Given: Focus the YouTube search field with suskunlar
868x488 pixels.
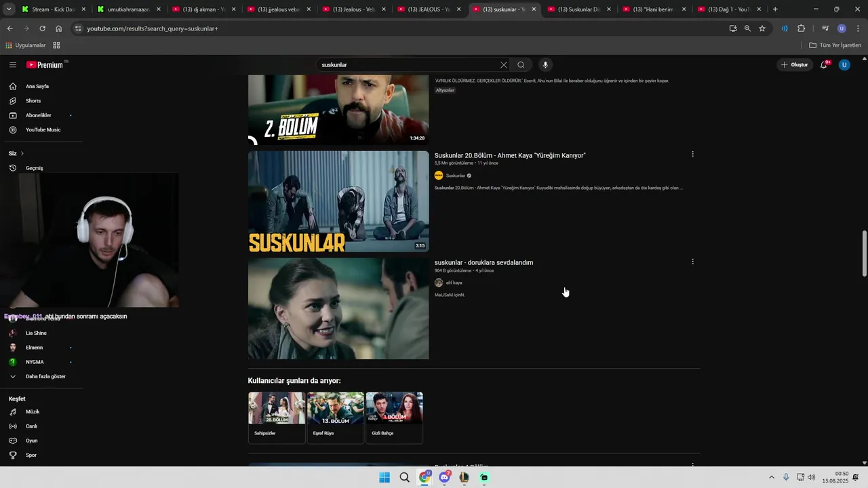Looking at the screenshot, I should 407,64.
